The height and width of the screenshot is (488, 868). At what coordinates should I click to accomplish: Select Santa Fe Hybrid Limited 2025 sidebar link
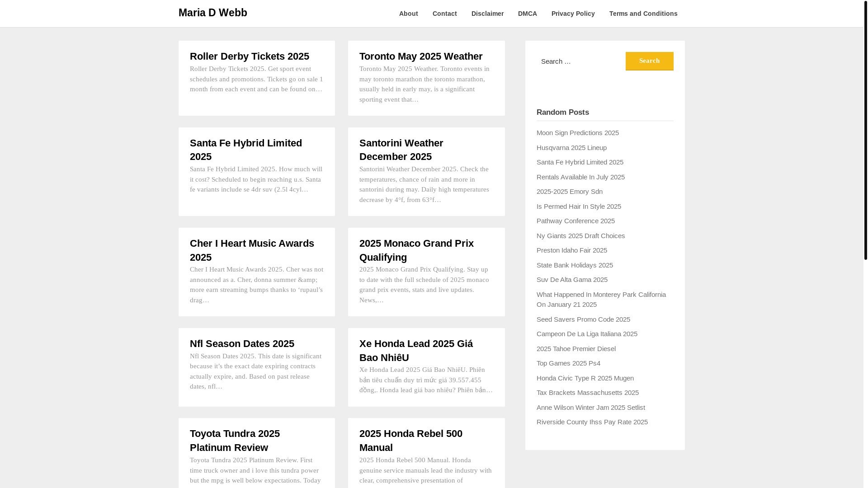(x=580, y=162)
